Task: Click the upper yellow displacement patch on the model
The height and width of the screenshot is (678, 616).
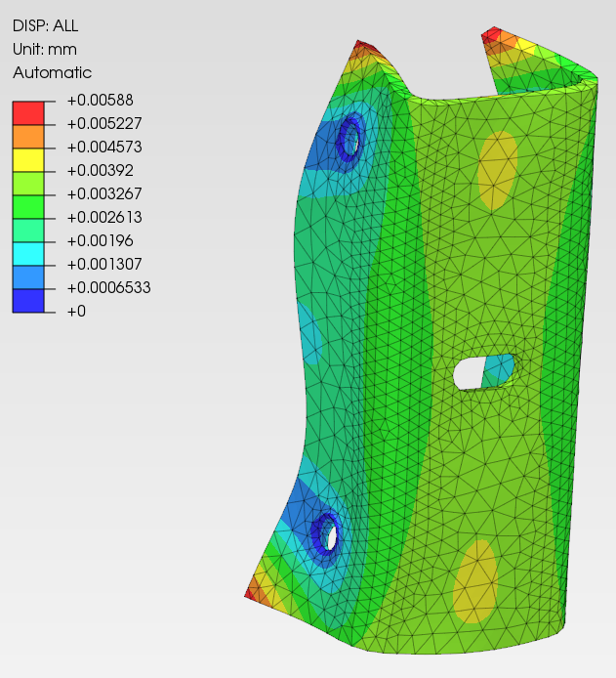Action: (497, 170)
